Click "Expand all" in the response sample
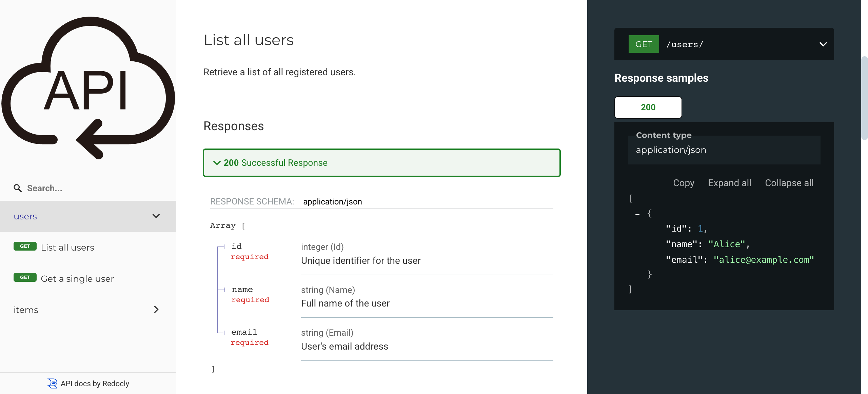This screenshot has width=868, height=394. [729, 183]
